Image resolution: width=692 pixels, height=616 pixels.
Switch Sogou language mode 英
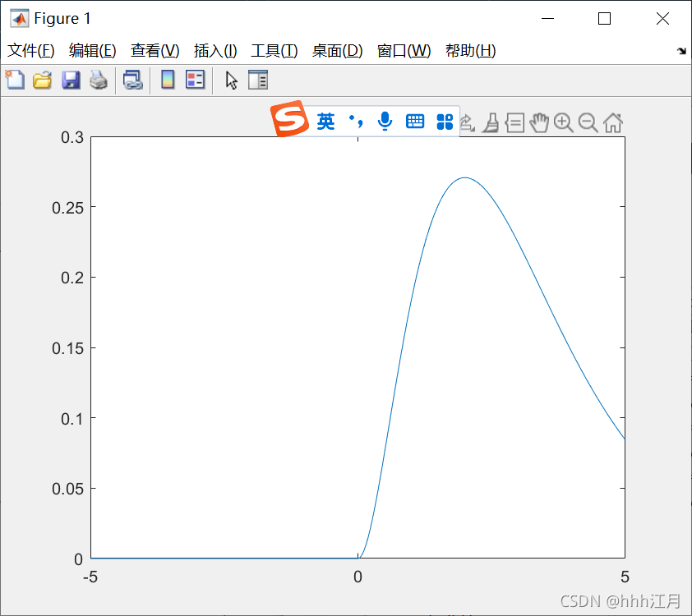pyautogui.click(x=325, y=122)
